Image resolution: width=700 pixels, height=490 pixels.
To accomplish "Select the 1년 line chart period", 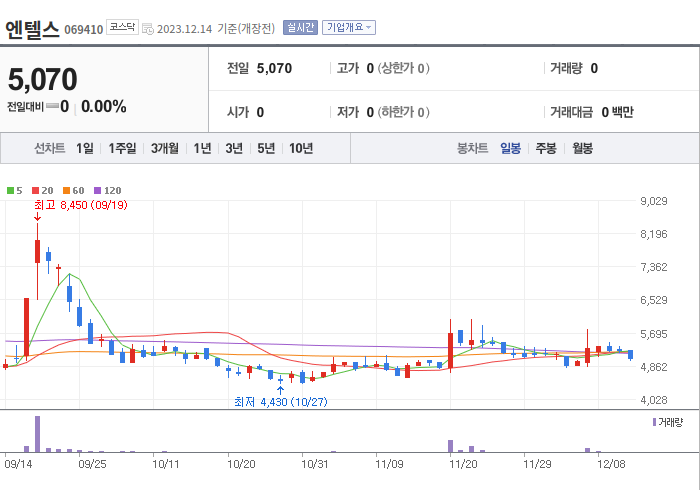I will click(x=202, y=148).
